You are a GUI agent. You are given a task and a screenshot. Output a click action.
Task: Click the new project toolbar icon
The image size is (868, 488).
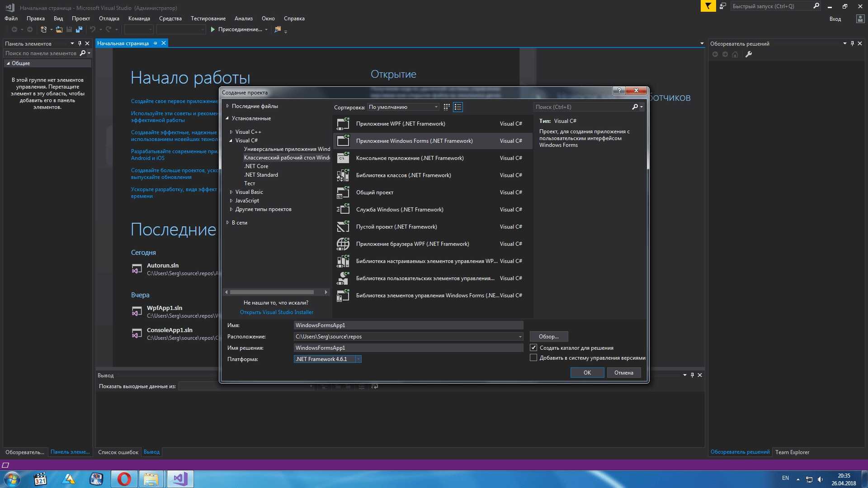(44, 29)
